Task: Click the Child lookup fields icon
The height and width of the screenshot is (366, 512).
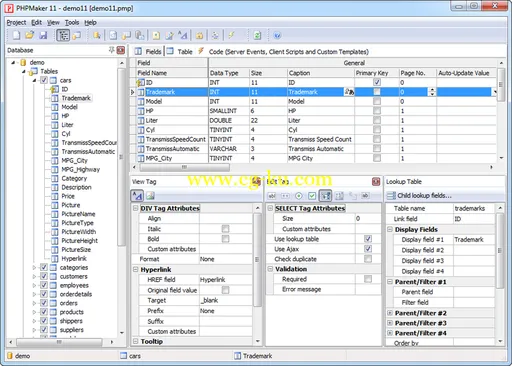Action: (x=391, y=196)
